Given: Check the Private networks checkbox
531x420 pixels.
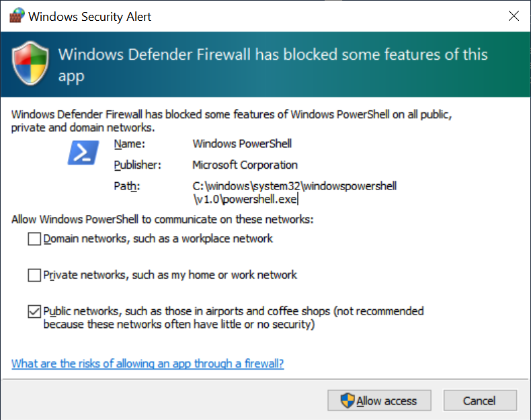Looking at the screenshot, I should [34, 275].
